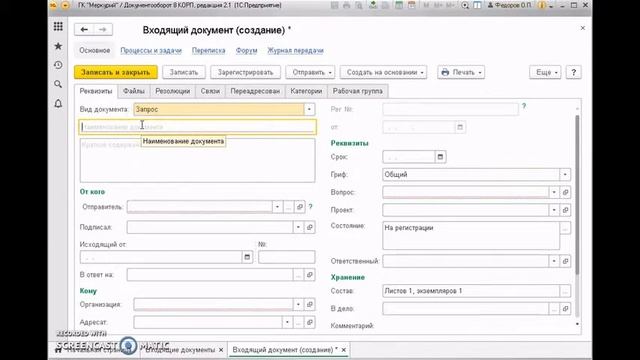Switch to Переадресован tab
Image resolution: width=640 pixels, height=360 pixels.
(255, 91)
